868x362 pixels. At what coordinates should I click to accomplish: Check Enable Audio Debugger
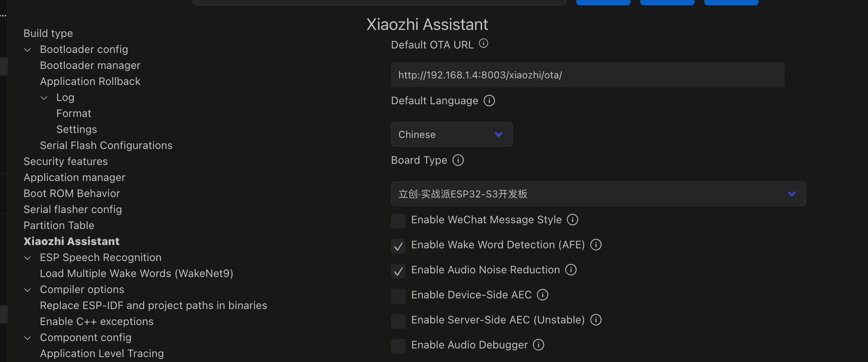(398, 346)
